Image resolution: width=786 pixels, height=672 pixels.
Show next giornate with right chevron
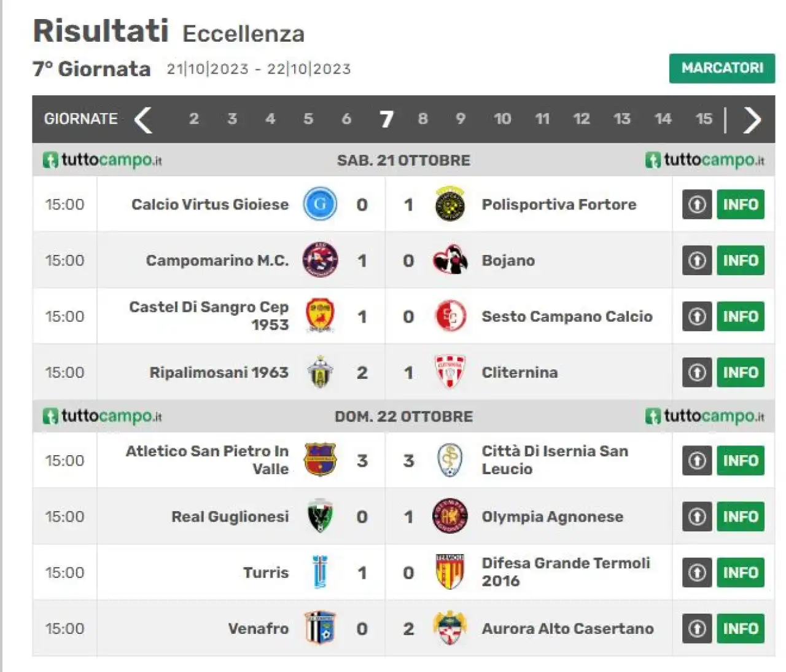click(752, 119)
